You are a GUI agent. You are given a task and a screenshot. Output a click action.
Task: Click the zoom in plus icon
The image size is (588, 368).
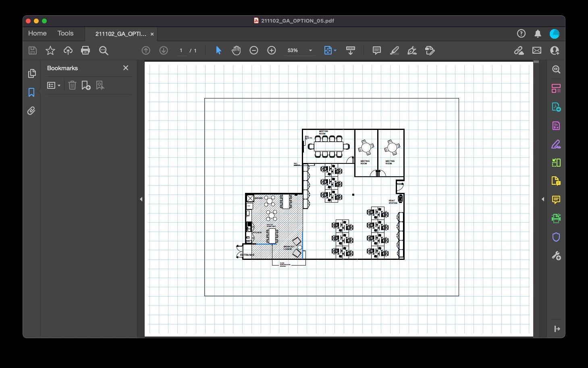(x=272, y=50)
